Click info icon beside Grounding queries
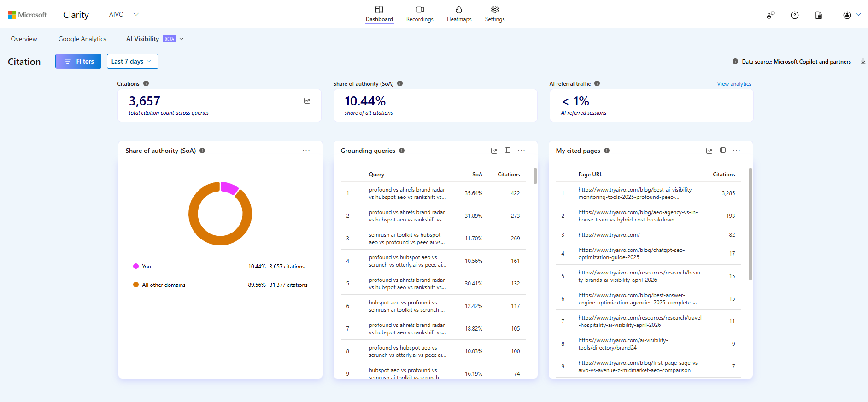The image size is (868, 402). [402, 151]
